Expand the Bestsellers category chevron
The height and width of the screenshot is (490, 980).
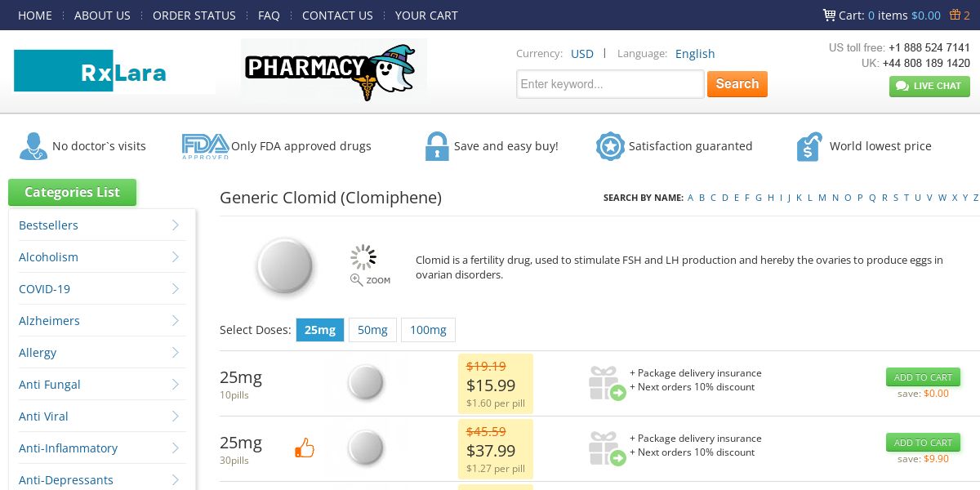(x=176, y=225)
